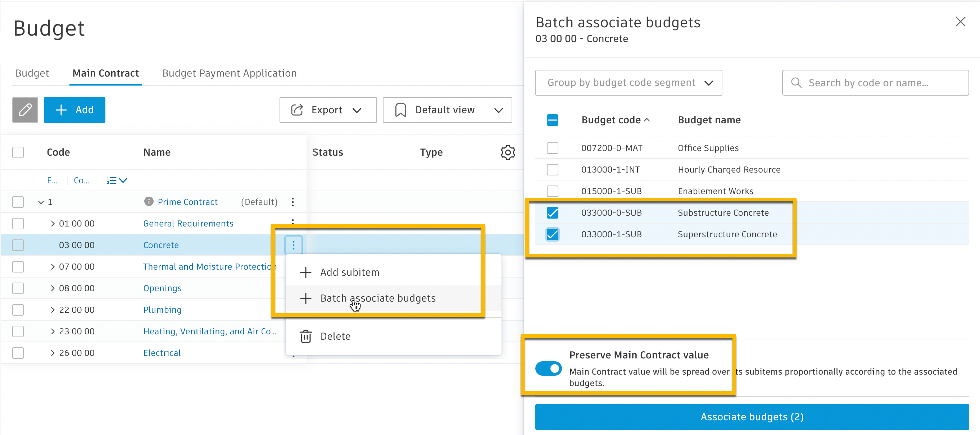
Task: Switch to the Budget Payment Application tab
Action: pos(229,73)
